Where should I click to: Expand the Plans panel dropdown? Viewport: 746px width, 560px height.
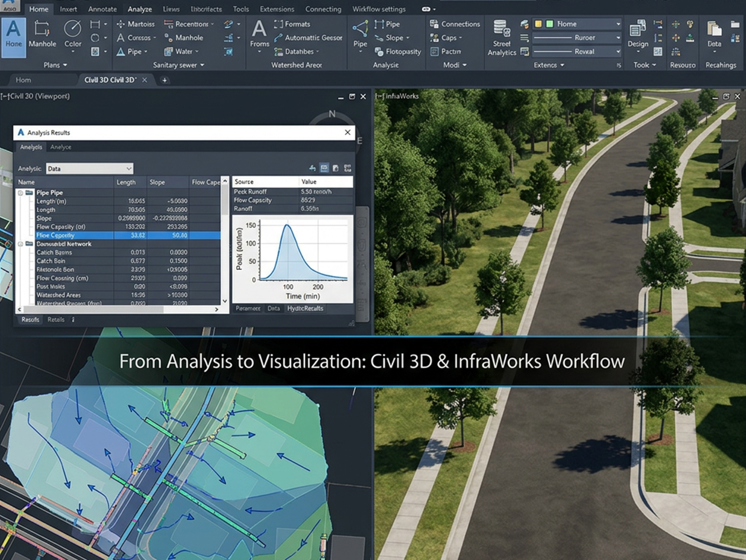point(56,65)
